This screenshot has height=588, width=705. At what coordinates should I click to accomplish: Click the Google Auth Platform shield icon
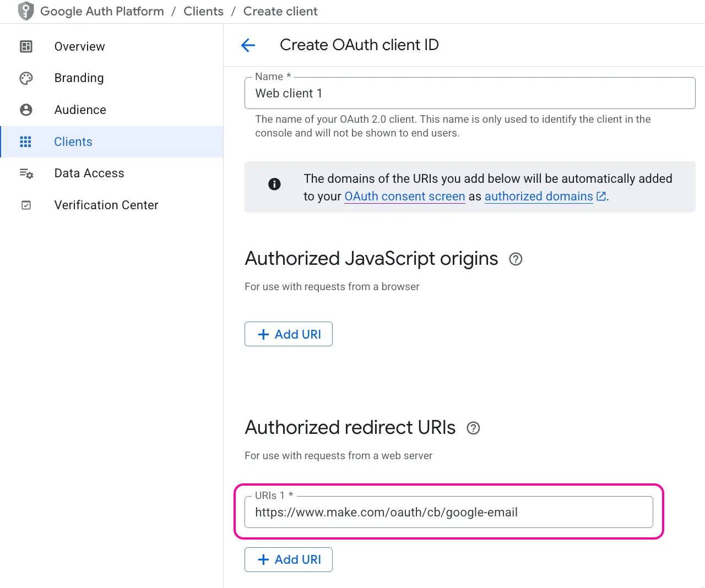click(x=26, y=11)
